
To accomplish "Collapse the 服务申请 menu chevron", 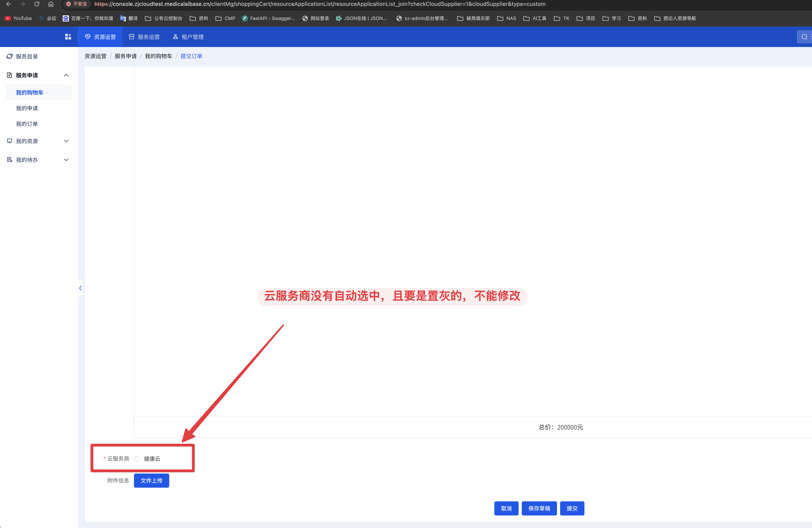I will (66, 75).
